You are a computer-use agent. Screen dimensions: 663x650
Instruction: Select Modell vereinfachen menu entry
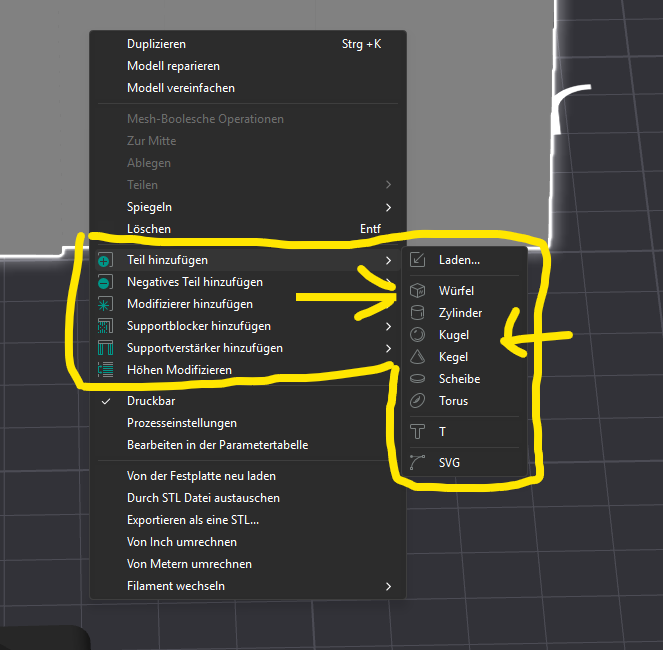tap(248, 88)
